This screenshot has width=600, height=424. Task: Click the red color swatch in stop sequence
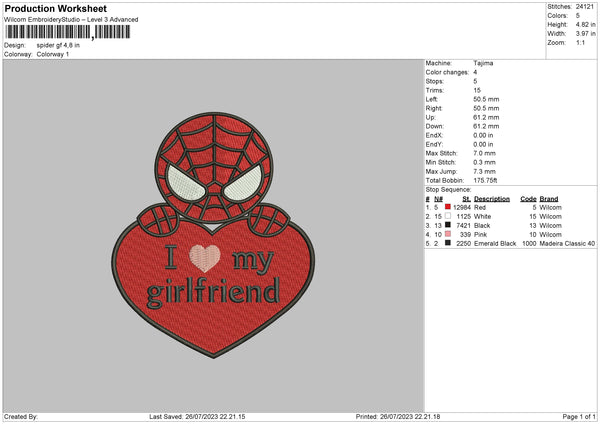pyautogui.click(x=447, y=207)
